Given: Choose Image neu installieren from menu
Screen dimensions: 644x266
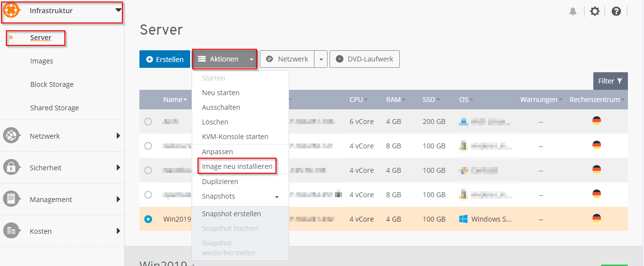Looking at the screenshot, I should tap(237, 166).
